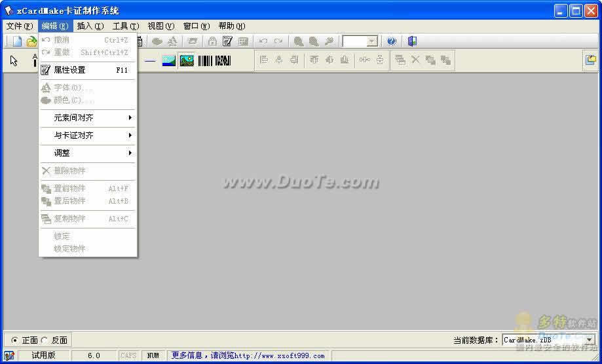
Task: Click the grid table toolbar icon
Action: pos(243,41)
